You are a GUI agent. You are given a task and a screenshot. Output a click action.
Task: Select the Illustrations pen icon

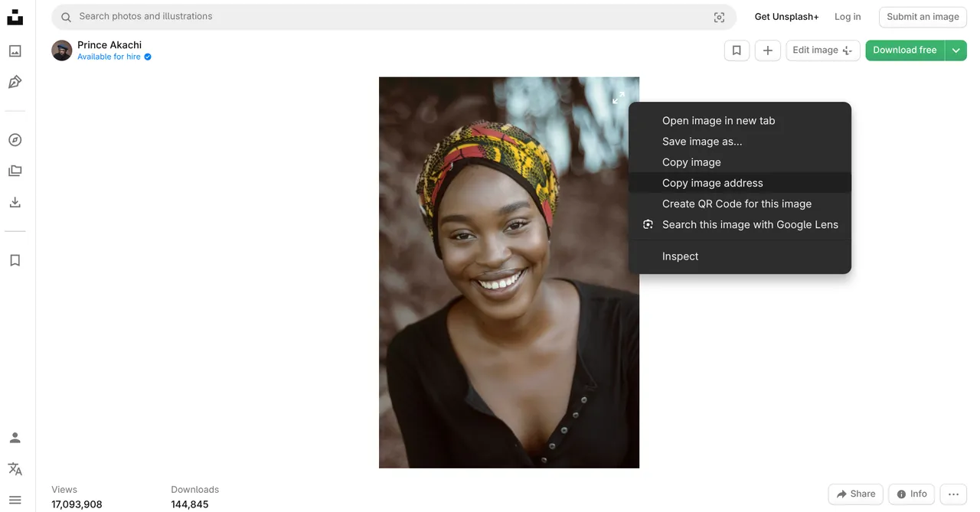(x=15, y=81)
